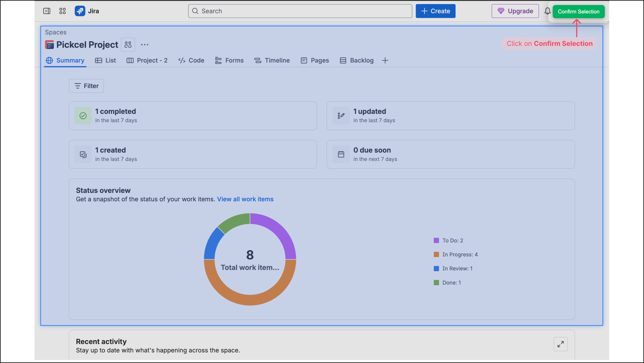
Task: Open the Filter dropdown
Action: (x=86, y=86)
